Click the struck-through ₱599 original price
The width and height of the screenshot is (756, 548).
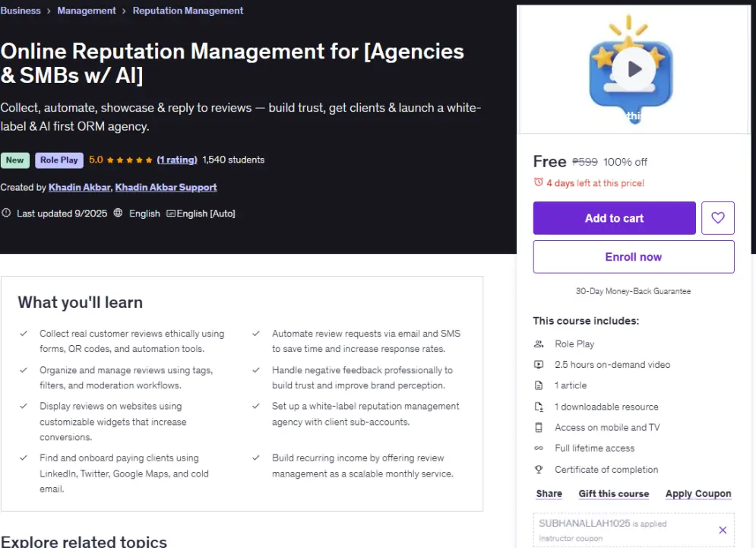pyautogui.click(x=585, y=162)
